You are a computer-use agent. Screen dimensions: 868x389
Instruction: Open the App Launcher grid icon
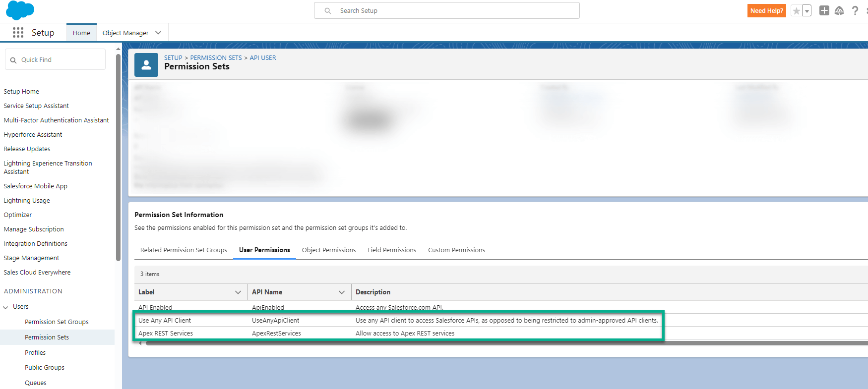pyautogui.click(x=18, y=33)
